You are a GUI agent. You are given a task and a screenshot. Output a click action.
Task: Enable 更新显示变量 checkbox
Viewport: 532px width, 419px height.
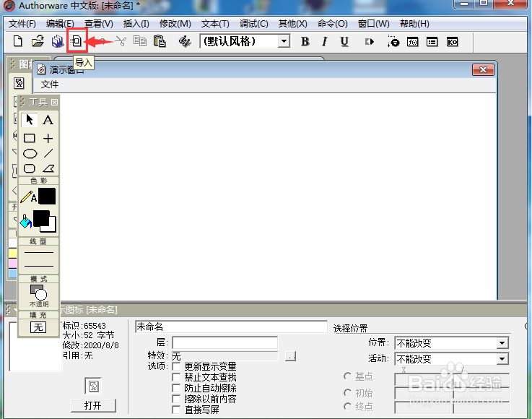176,366
